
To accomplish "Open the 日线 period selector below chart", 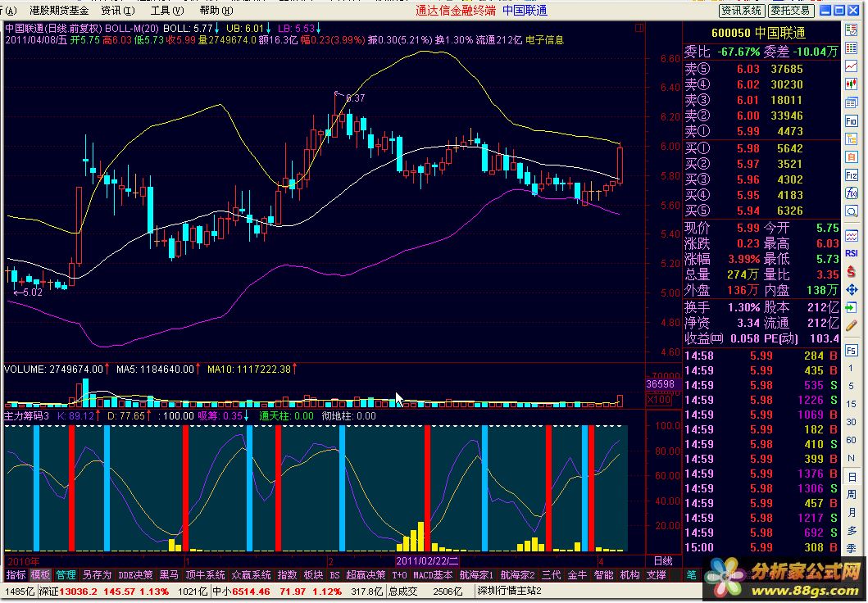I will (x=663, y=561).
